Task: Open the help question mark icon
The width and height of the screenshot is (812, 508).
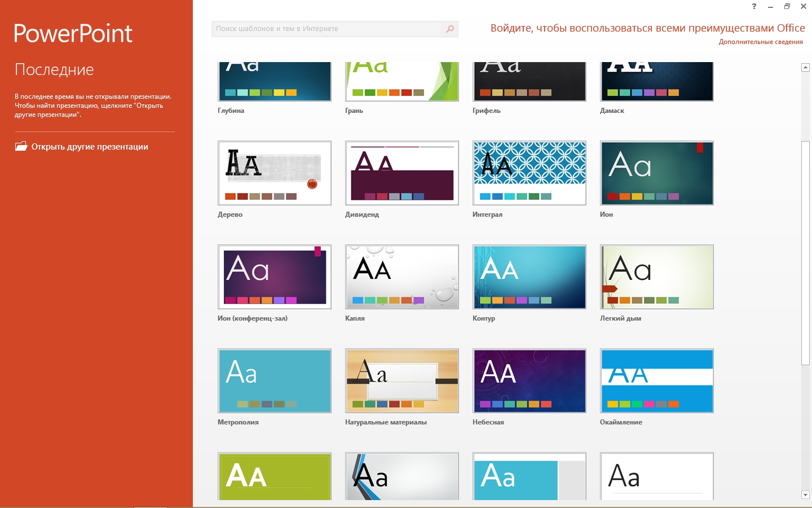Action: [x=754, y=6]
